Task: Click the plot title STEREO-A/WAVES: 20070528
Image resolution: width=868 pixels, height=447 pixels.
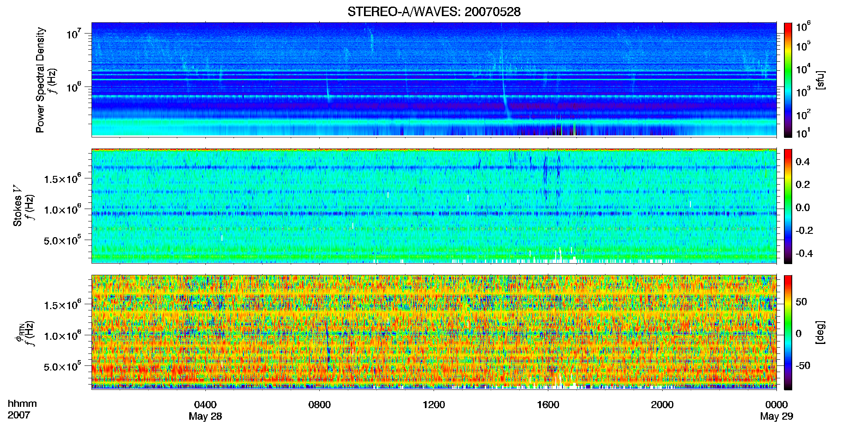Action: click(x=434, y=12)
